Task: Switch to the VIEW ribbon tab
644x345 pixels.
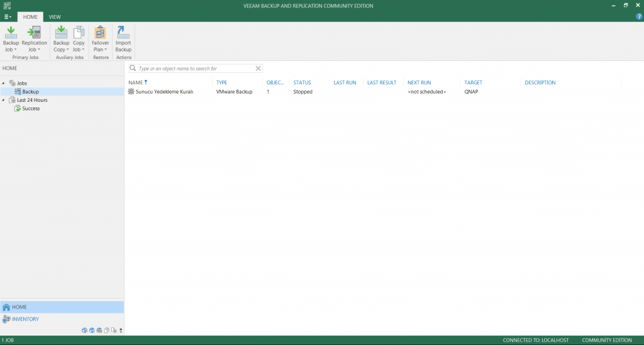Action: point(55,17)
